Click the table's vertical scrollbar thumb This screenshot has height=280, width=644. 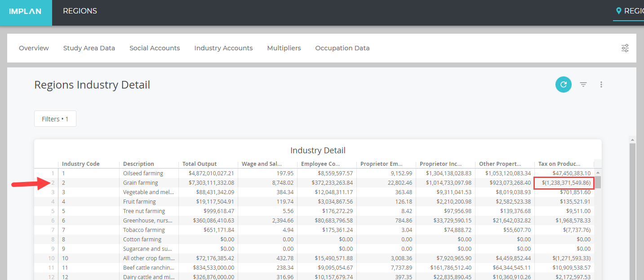pos(598,182)
